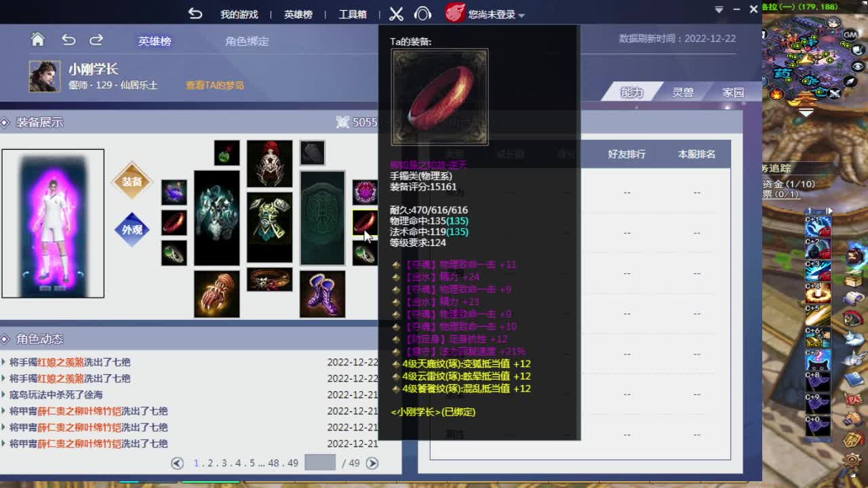Collapse the minimap with the down arrow

tap(806, 113)
